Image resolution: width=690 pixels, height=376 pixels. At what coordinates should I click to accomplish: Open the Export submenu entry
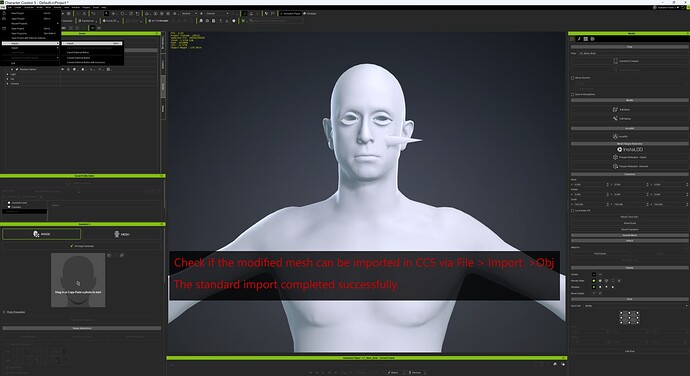point(30,48)
